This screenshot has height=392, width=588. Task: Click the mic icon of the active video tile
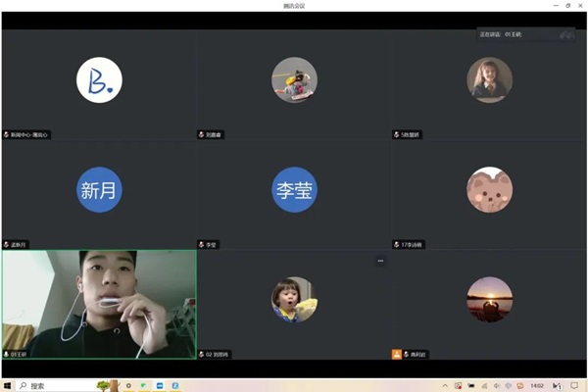(6, 354)
